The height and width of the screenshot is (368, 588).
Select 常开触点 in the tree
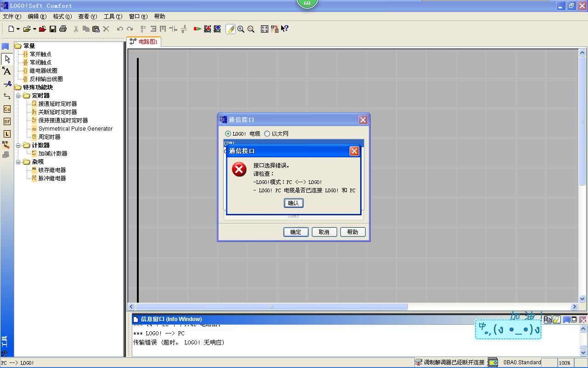[x=40, y=54]
